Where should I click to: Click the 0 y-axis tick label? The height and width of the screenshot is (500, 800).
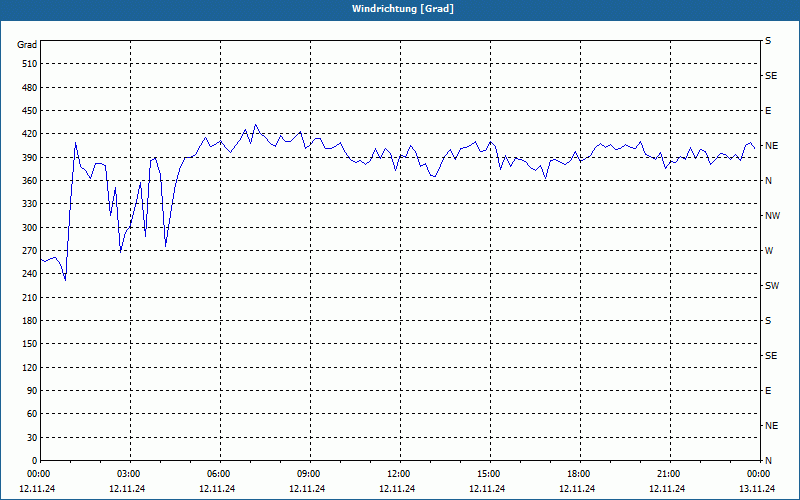point(34,461)
